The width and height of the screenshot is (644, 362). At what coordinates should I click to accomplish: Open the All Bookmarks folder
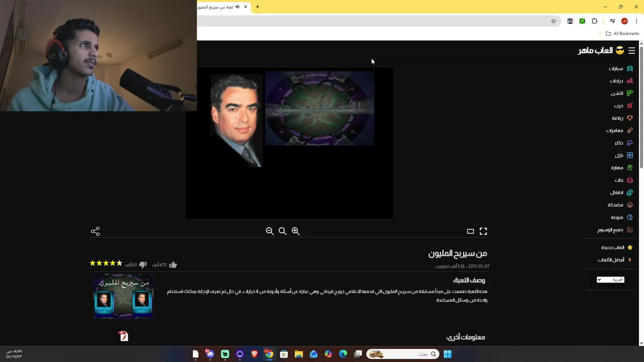pyautogui.click(x=622, y=34)
